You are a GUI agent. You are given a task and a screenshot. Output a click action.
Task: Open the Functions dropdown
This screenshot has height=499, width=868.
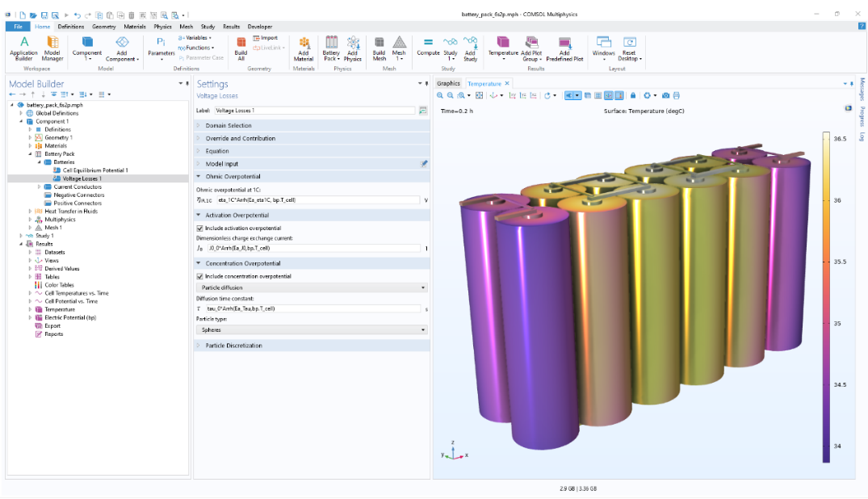[x=196, y=48]
